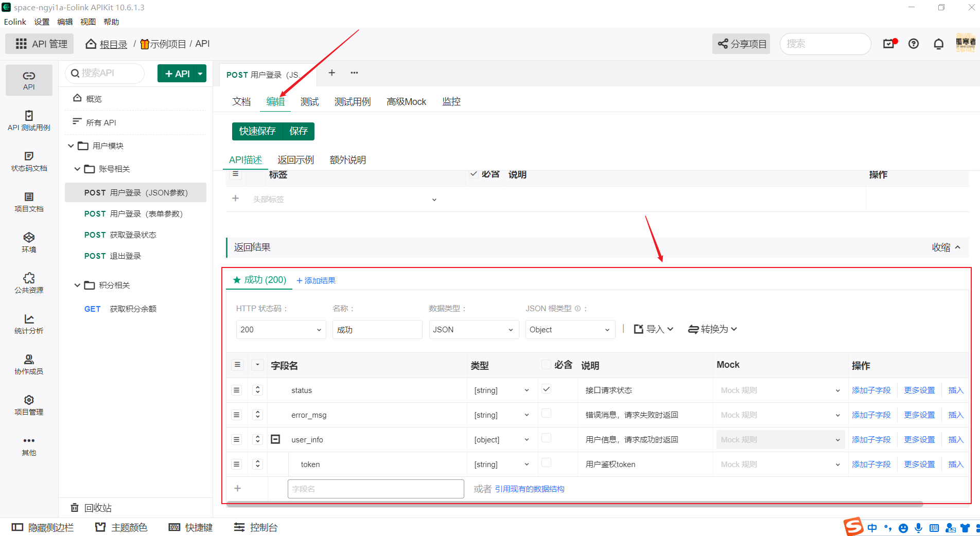Open the HTTP 状态码 200 dropdown
This screenshot has height=536, width=980.
281,329
